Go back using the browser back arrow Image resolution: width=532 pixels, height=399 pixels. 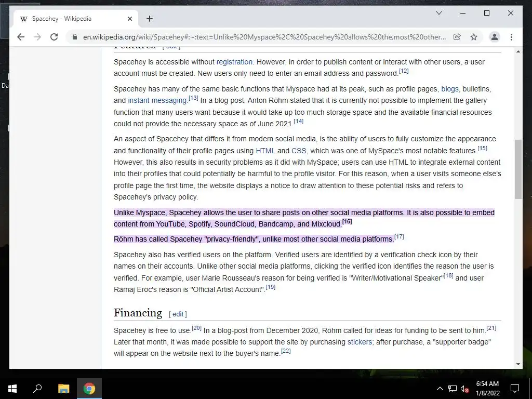[x=21, y=37]
